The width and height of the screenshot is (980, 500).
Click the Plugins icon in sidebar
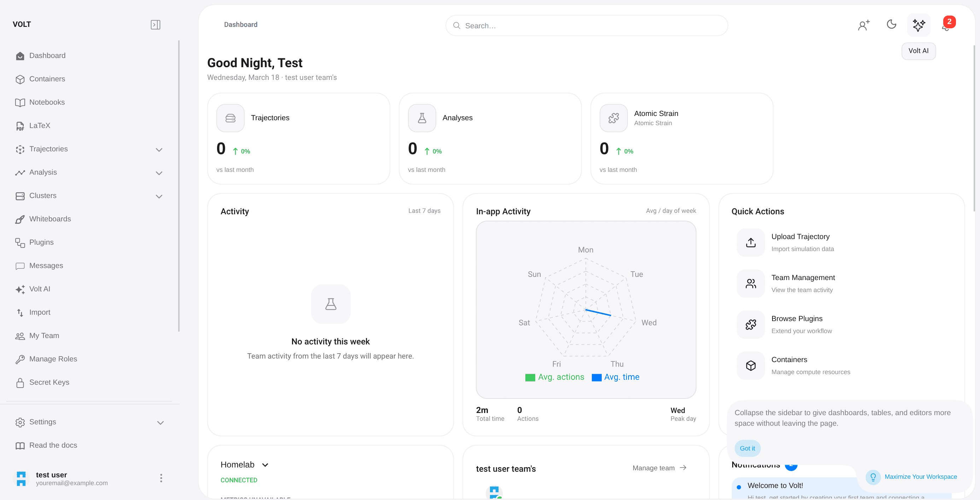click(20, 243)
